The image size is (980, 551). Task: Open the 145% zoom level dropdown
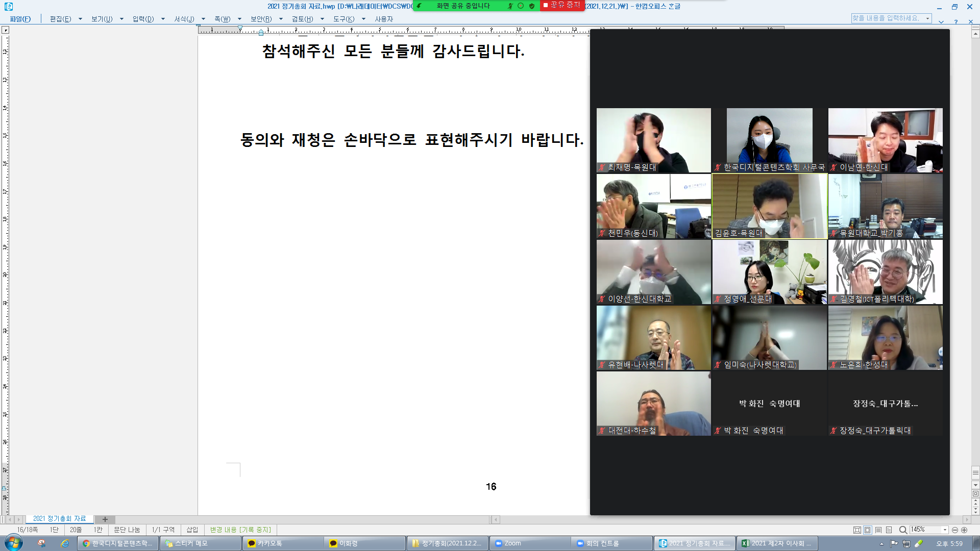coord(945,530)
